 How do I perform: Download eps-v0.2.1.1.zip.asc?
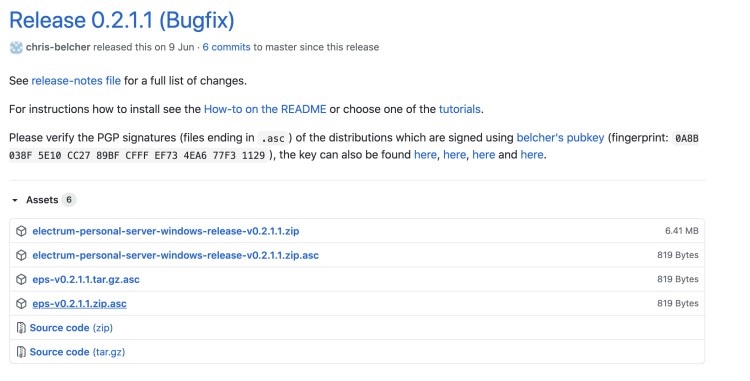79,304
